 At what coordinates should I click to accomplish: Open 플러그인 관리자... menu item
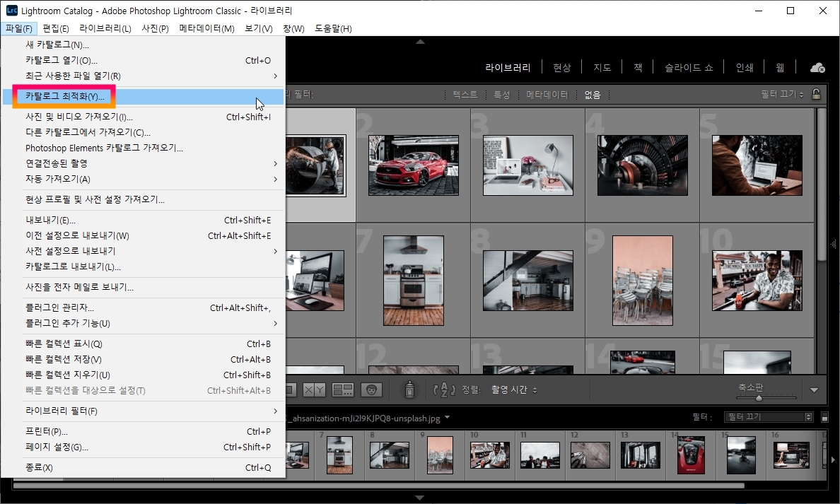(143, 308)
